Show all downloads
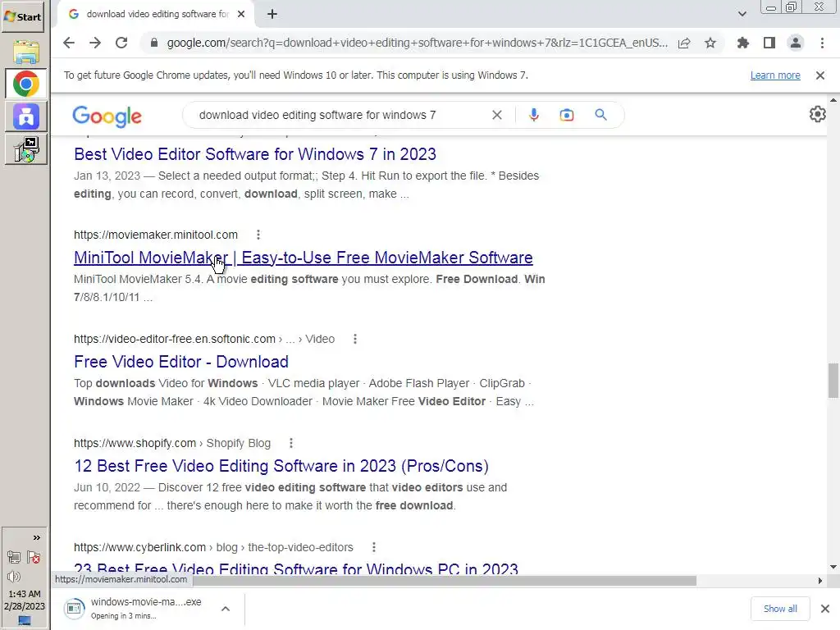Screen dimensions: 840x630 (x=780, y=609)
